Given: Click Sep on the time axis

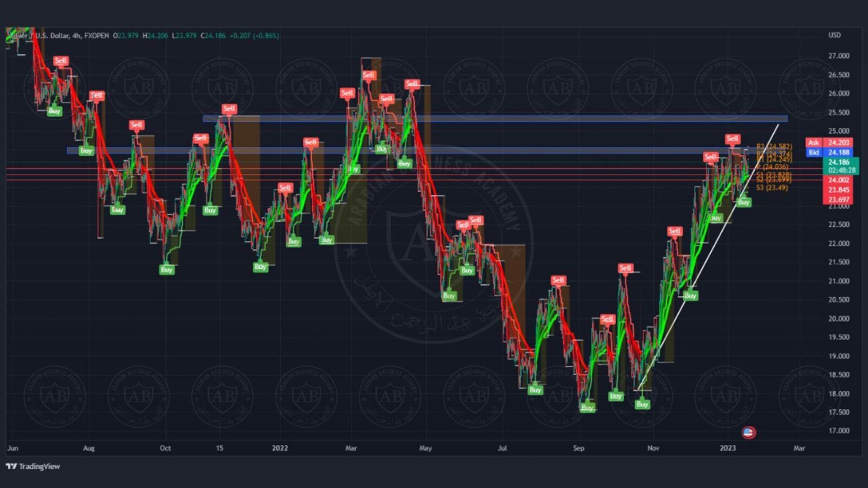Looking at the screenshot, I should coord(579,449).
